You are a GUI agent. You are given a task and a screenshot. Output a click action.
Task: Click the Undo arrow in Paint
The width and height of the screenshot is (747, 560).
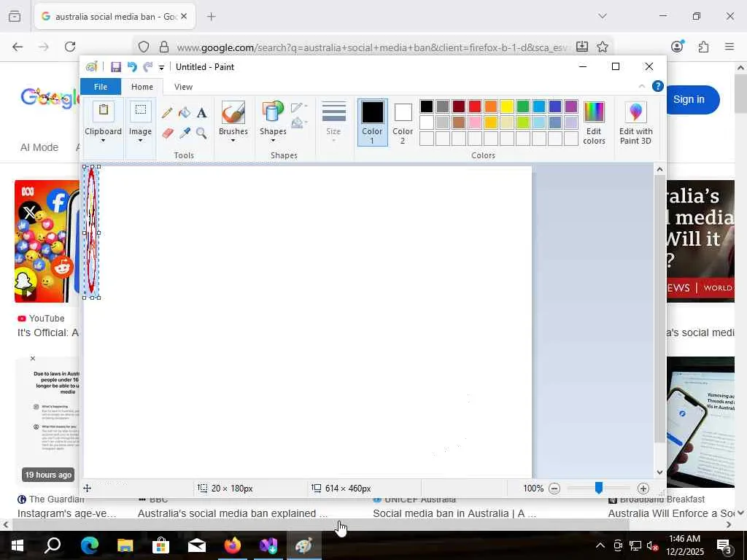click(132, 67)
